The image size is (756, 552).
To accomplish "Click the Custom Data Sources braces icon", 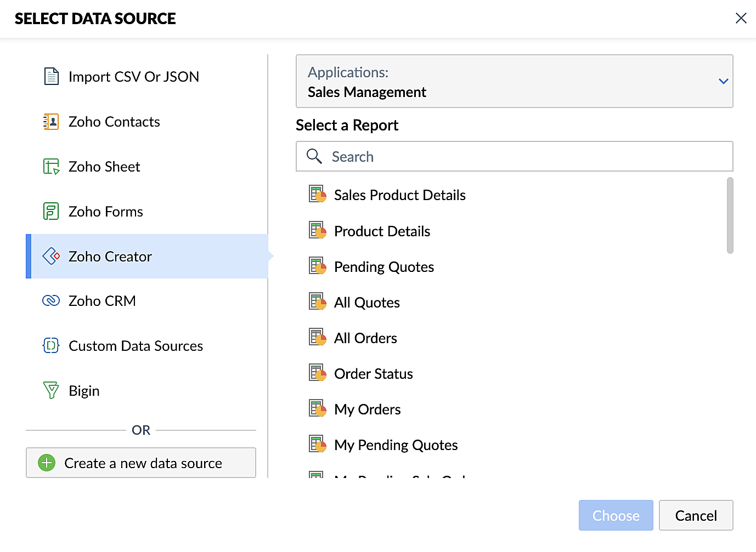I will (51, 345).
